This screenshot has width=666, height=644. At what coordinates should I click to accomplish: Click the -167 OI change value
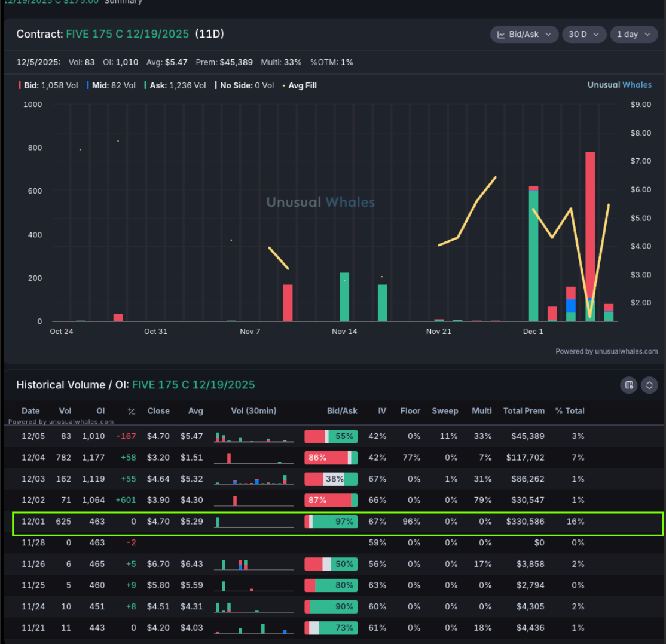tap(126, 436)
